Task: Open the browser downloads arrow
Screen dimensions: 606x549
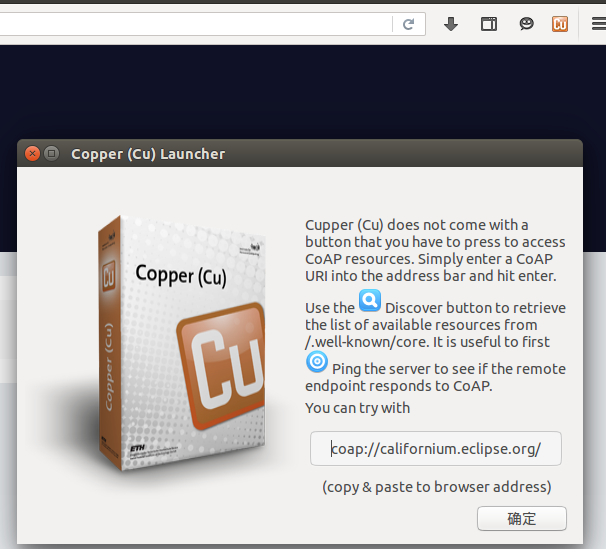Action: (x=451, y=24)
